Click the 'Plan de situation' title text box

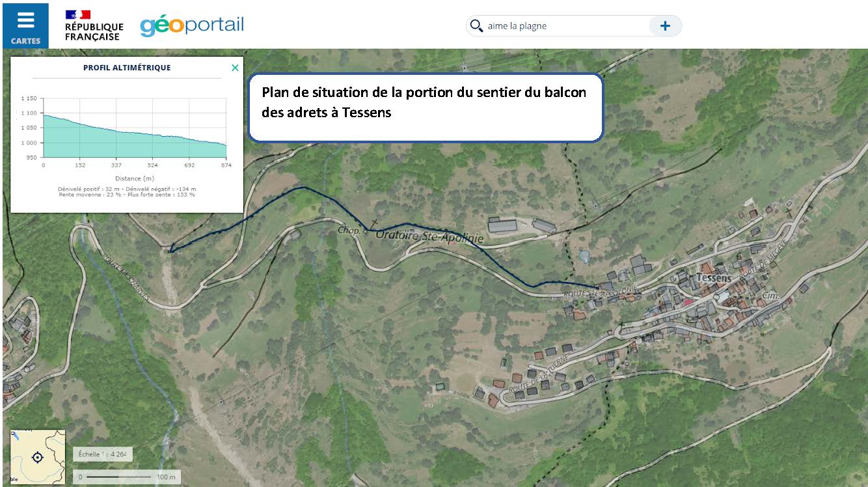[x=426, y=108]
